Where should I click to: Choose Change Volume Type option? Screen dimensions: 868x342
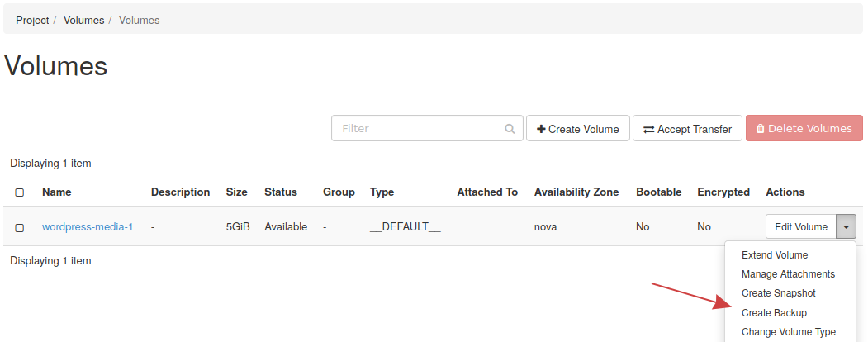(x=788, y=332)
